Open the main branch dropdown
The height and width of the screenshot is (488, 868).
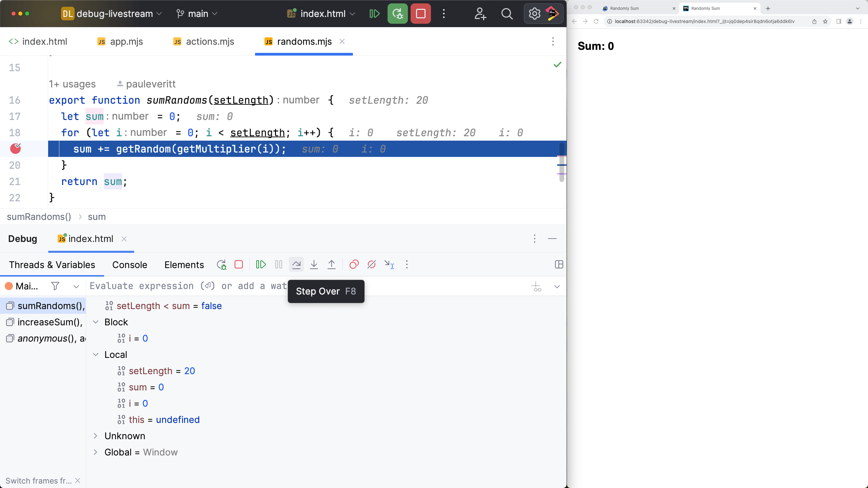tap(197, 14)
